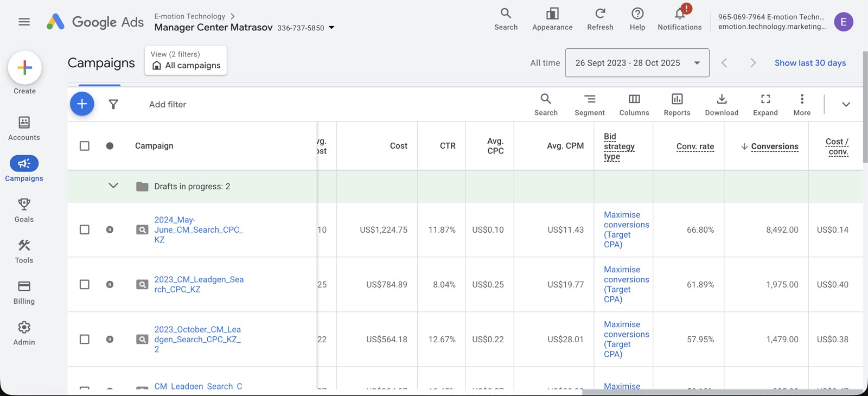Select the 2024_May-June_CM_Search_CPC_KZ checkbox
868x396 pixels.
click(x=85, y=229)
